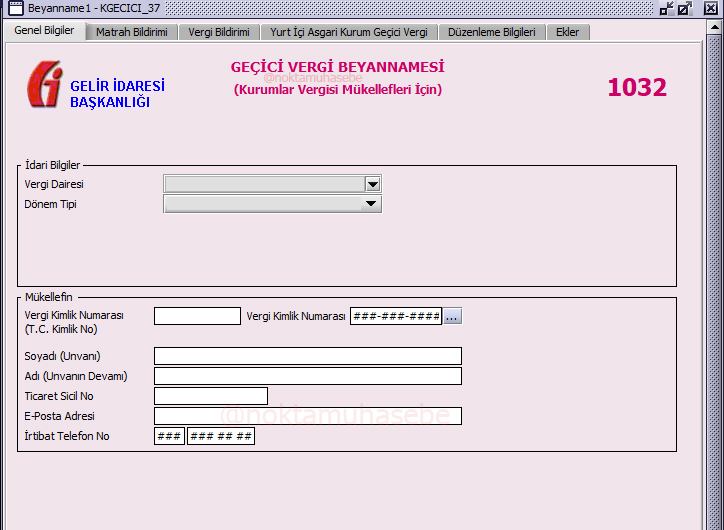Image resolution: width=724 pixels, height=530 pixels.
Task: Click the Adı (Unvanın Devamı) input field
Action: 308,376
